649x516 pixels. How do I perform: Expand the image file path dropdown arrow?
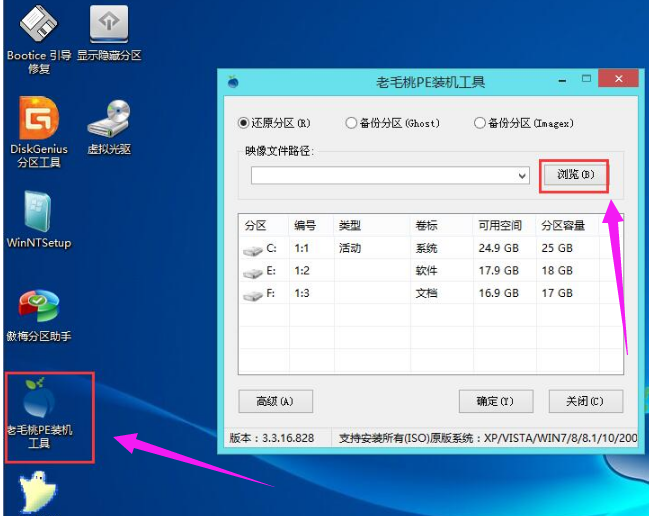pos(522,176)
